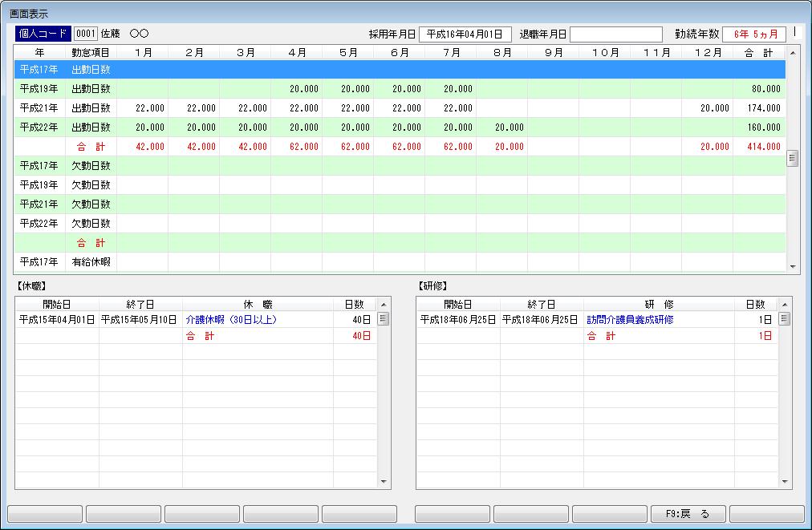Click the 個人コード label
This screenshot has height=530, width=812.
(43, 34)
